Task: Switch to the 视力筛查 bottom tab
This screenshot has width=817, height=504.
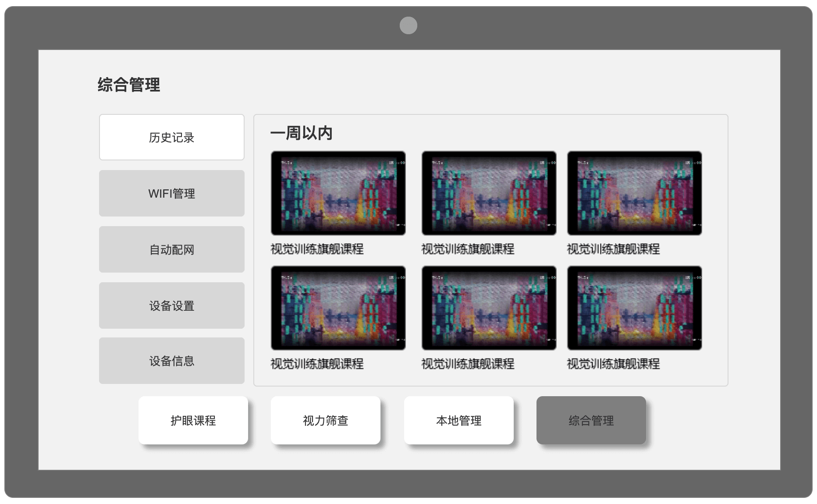Action: (x=325, y=420)
